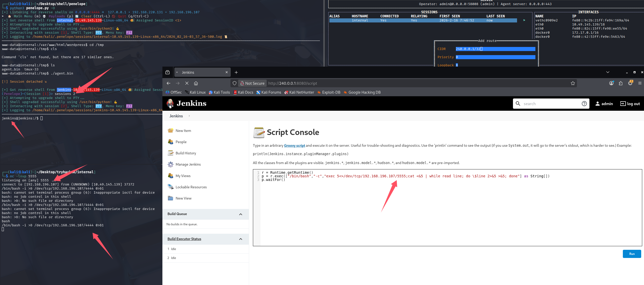Open Firefox hamburger application menu
644x285 pixels.
tap(640, 83)
